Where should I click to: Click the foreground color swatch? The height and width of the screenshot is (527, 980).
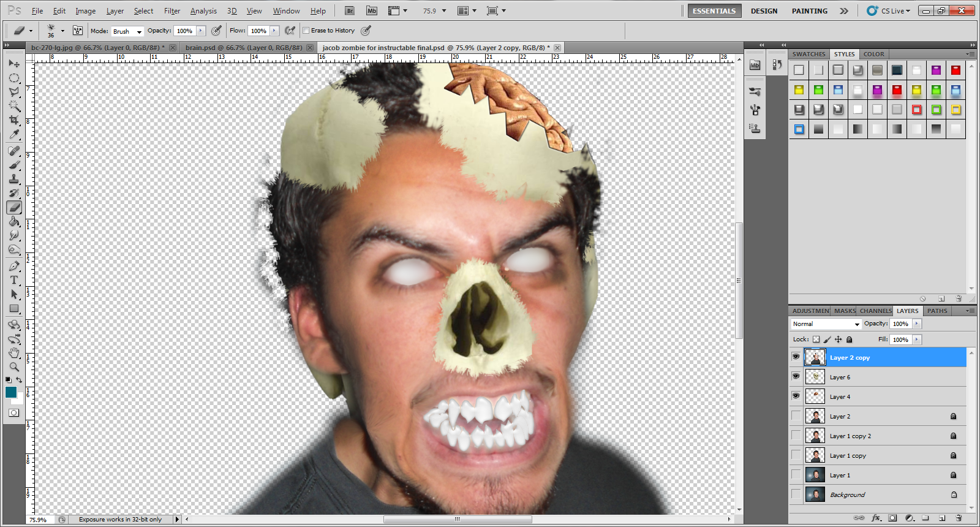pos(11,392)
